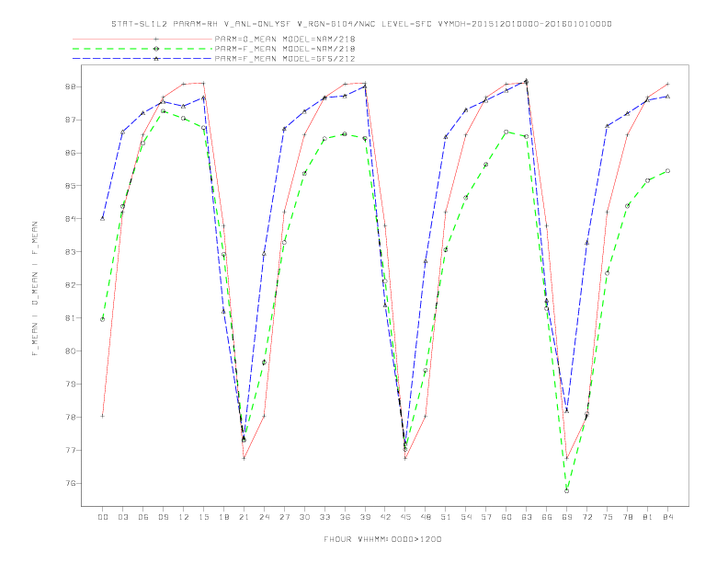Viewport: 728px width, 563px height.
Task: Click the x-axis forecast hour label 06
Action: tap(143, 517)
